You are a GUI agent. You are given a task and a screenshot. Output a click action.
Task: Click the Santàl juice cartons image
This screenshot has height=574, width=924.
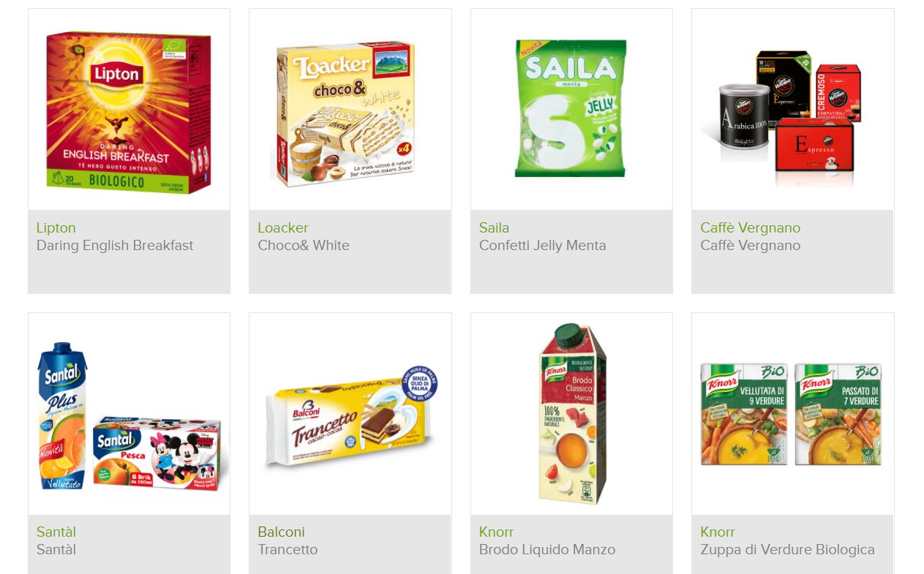point(129,416)
